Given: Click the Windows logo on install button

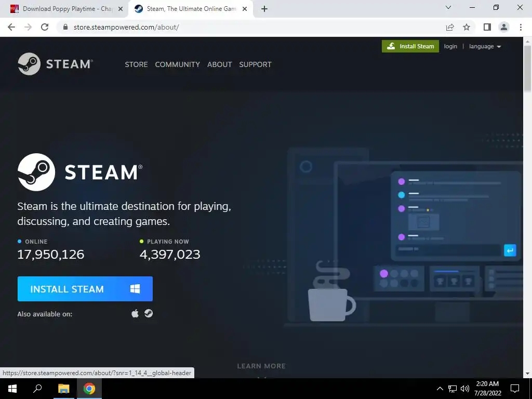Looking at the screenshot, I should (135, 289).
